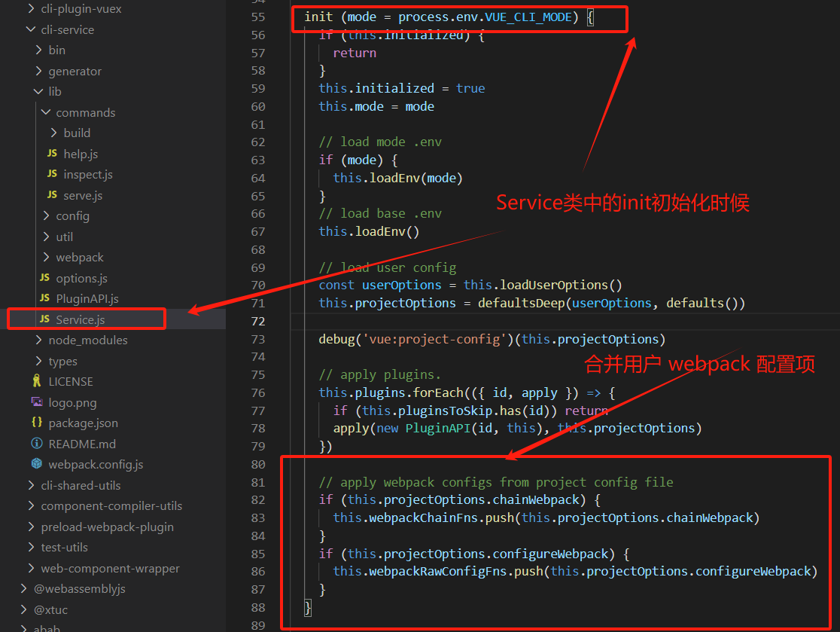Click the JS icon beside Service.js
Viewport: 840px width, 632px height.
44,319
